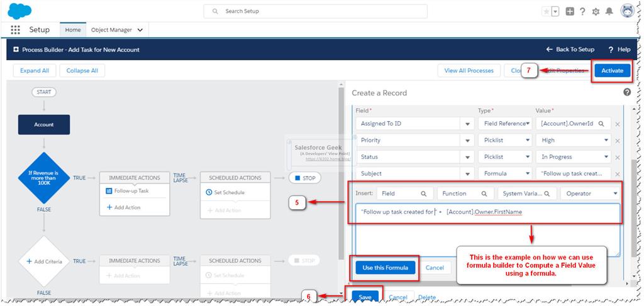The height and width of the screenshot is (306, 644).
Task: Click View All Processes button
Action: coord(469,70)
